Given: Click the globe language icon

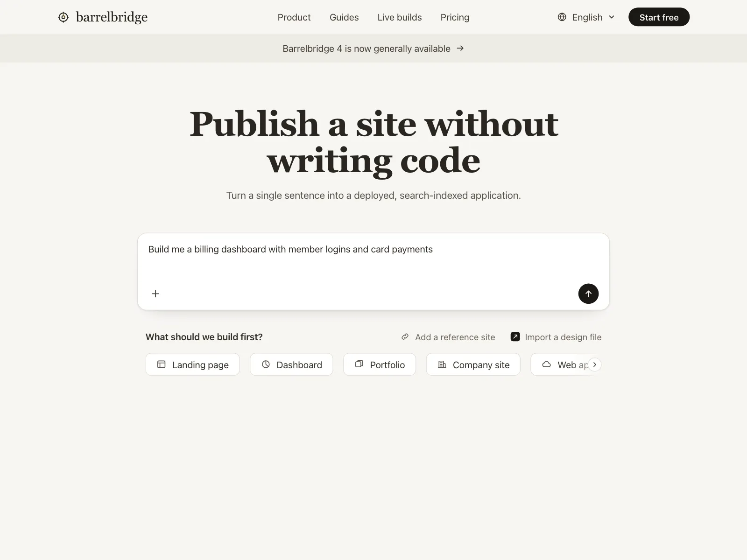Looking at the screenshot, I should tap(562, 17).
